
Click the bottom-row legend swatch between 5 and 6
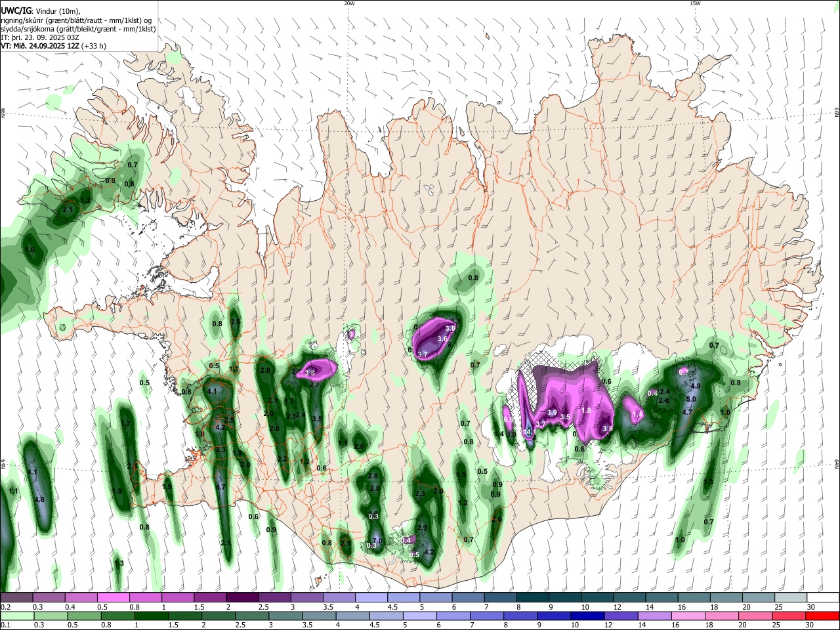click(419, 616)
